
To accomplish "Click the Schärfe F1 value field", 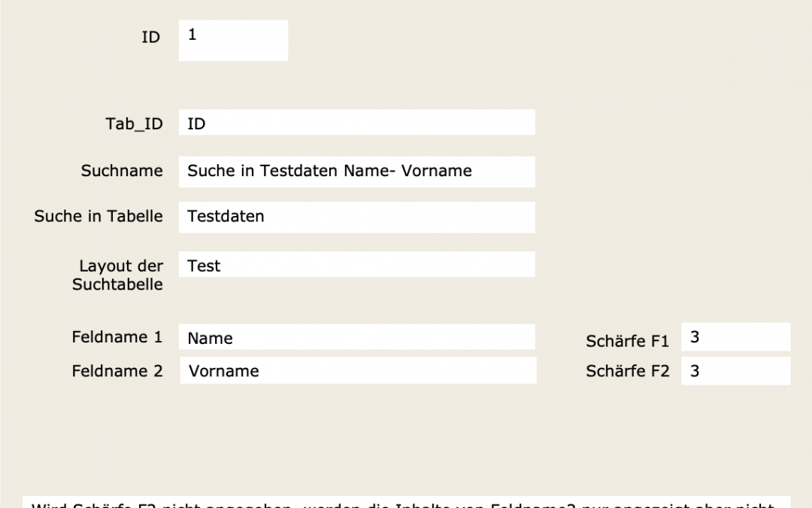I will pos(735,337).
